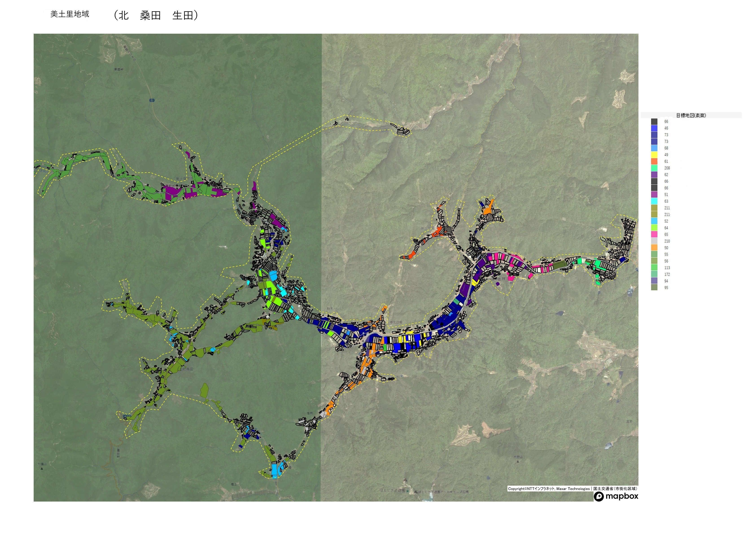Click the (北 桑田 生田) heading text
Image resolution: width=756 pixels, height=535 pixels.
coord(156,15)
